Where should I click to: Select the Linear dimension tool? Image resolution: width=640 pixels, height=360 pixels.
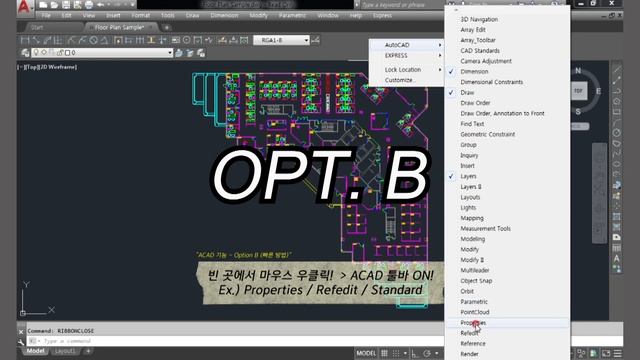point(25,40)
